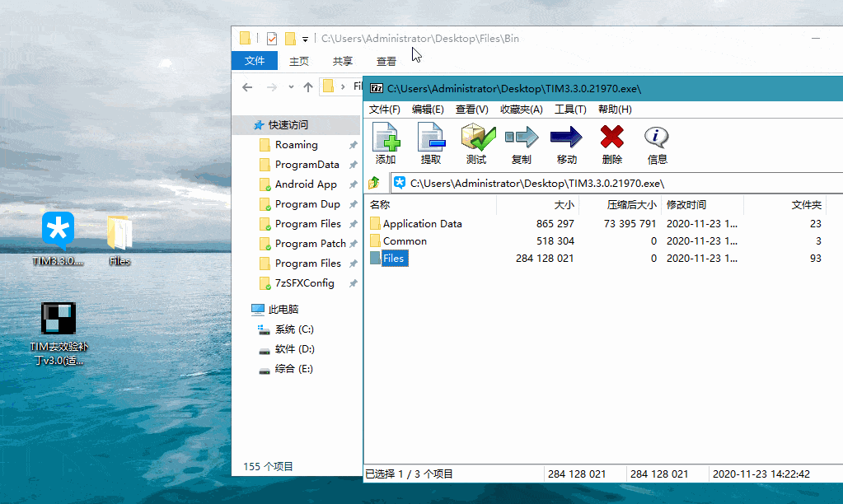Open Android App in quick access

[306, 184]
